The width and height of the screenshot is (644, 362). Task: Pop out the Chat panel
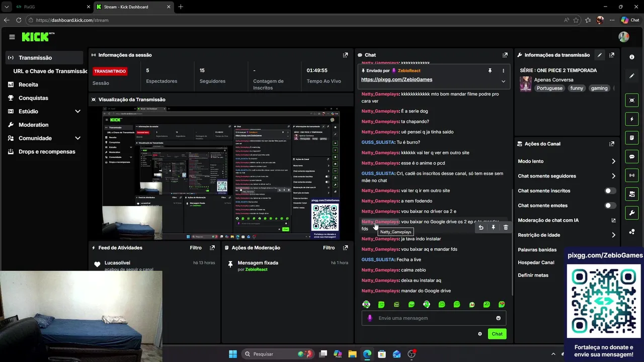(505, 55)
